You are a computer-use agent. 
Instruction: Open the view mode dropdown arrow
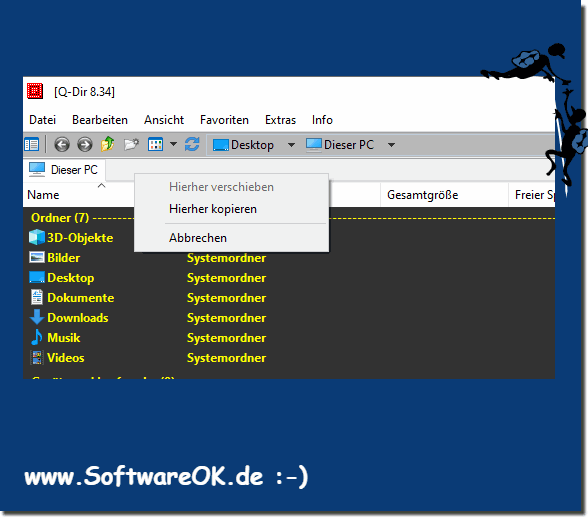point(173,144)
